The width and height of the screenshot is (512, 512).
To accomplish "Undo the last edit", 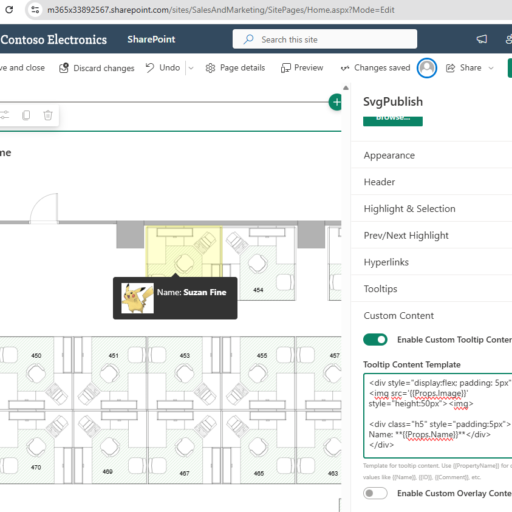I will pyautogui.click(x=163, y=68).
